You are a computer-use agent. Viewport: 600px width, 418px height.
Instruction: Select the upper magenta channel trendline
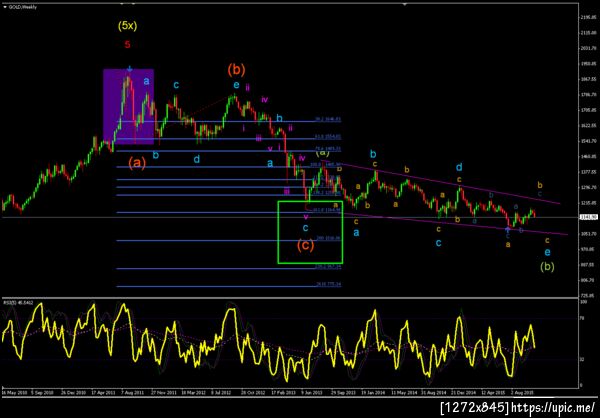tap(442, 182)
